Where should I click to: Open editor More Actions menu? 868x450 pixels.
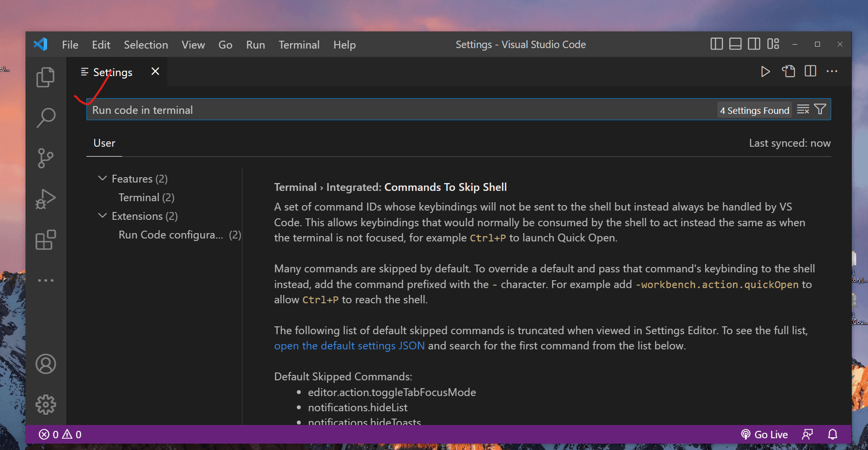tap(832, 72)
